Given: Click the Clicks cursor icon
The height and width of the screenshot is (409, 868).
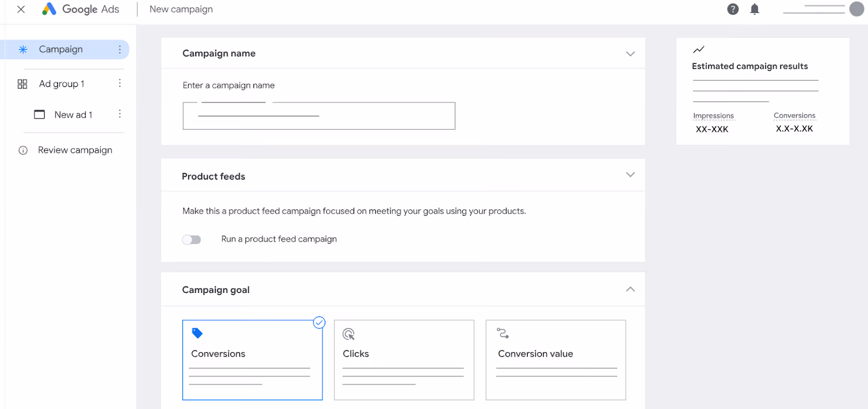Looking at the screenshot, I should click(x=349, y=334).
